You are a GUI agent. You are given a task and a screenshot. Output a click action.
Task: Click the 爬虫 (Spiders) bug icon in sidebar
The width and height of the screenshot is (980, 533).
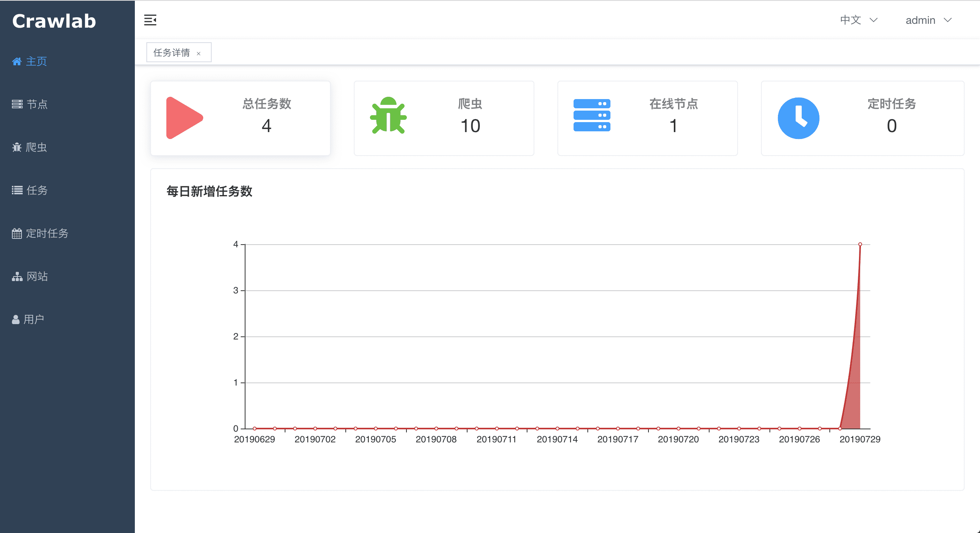[17, 147]
